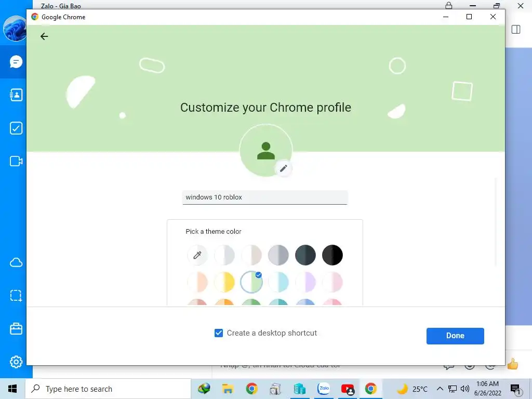
Task: Pick the yellow theme color
Action: coord(224,282)
